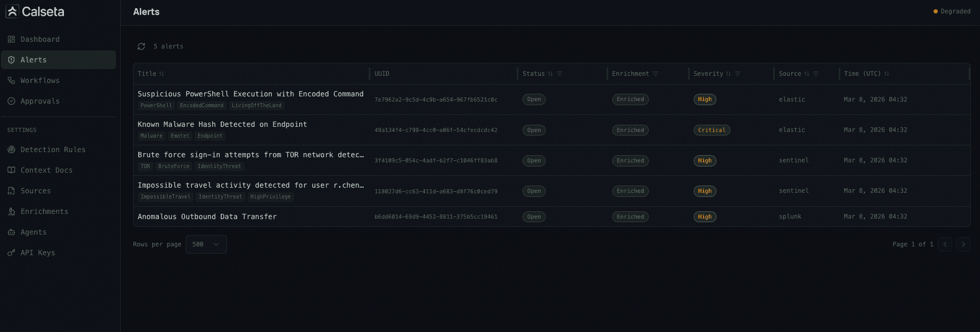Viewport: 980px width, 332px height.
Task: Click the Context Docs book icon
Action: pyautogui.click(x=10, y=170)
